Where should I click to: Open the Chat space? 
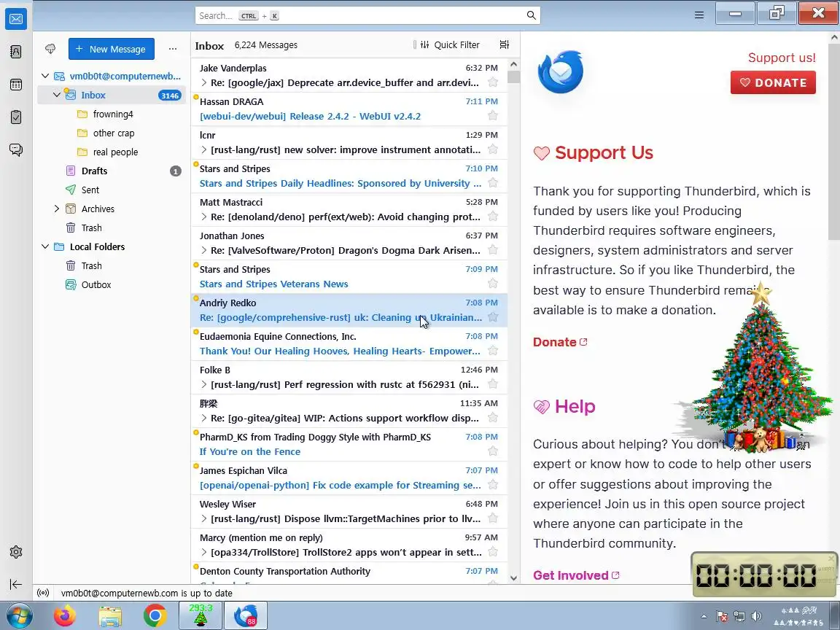pos(16,149)
